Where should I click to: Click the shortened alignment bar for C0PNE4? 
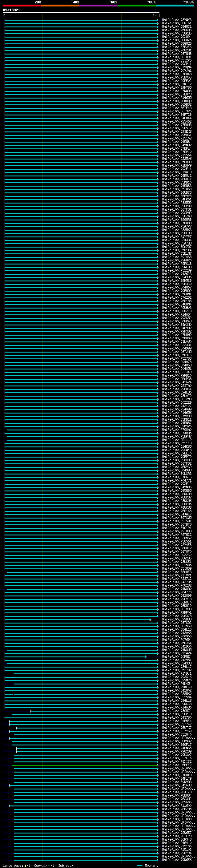76,657
